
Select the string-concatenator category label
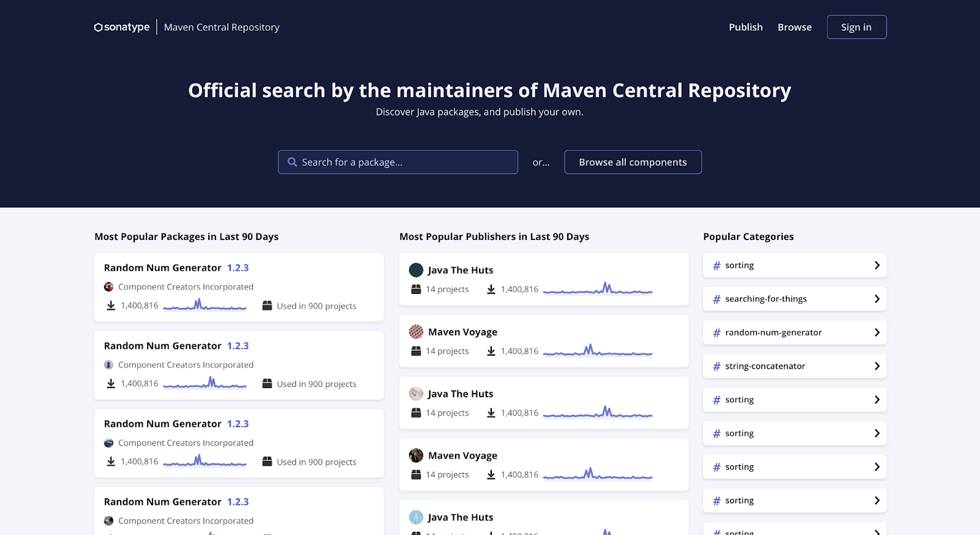pos(765,366)
